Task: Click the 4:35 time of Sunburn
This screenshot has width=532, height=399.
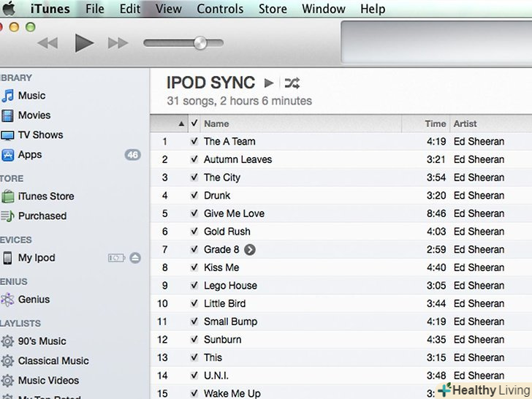Action: [436, 339]
